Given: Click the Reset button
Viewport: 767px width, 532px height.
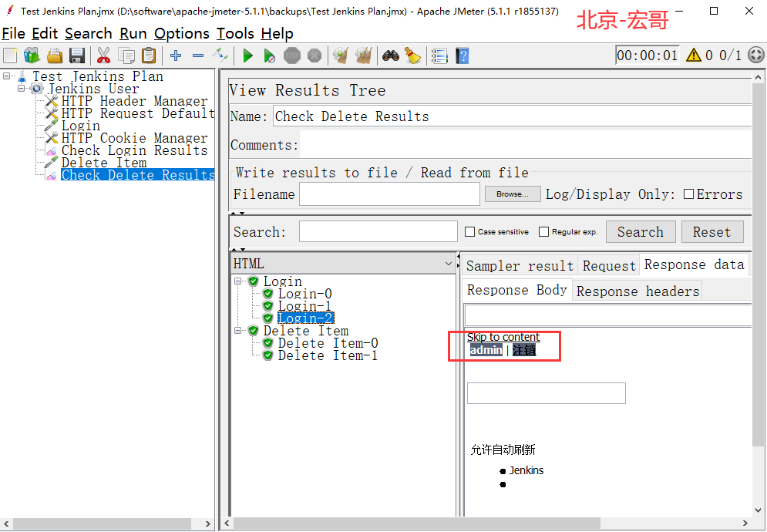Looking at the screenshot, I should pyautogui.click(x=712, y=231).
